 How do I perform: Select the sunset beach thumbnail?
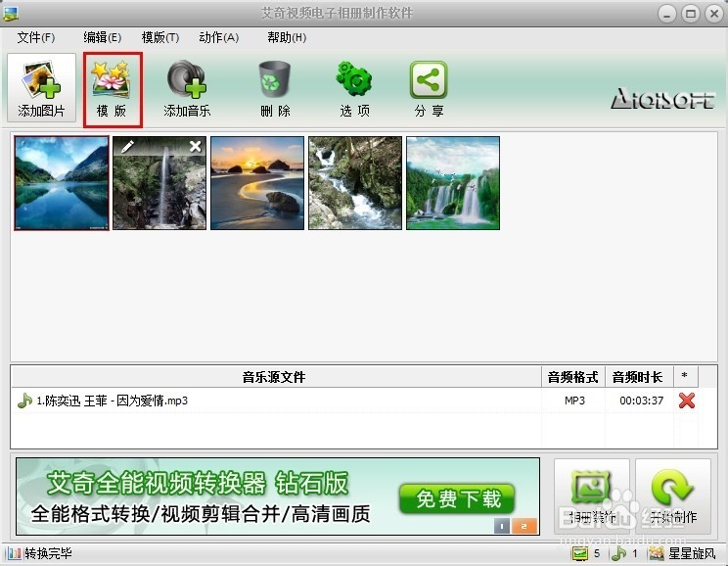tap(257, 183)
